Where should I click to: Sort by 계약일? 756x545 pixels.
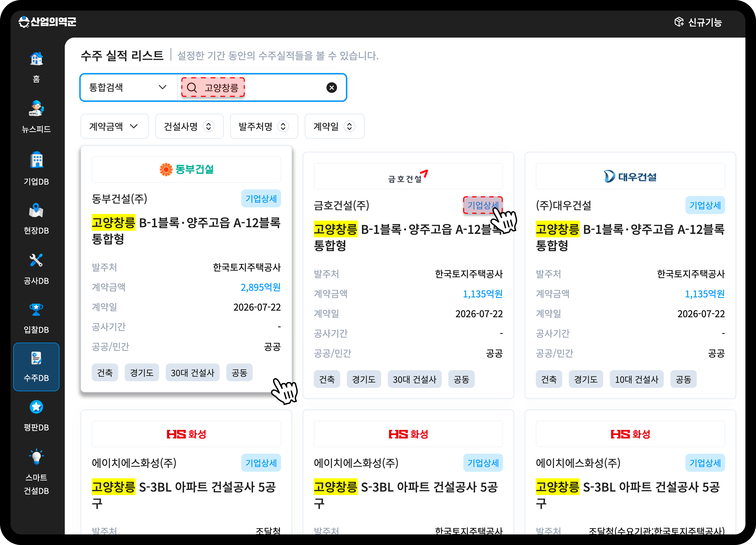[x=334, y=126]
